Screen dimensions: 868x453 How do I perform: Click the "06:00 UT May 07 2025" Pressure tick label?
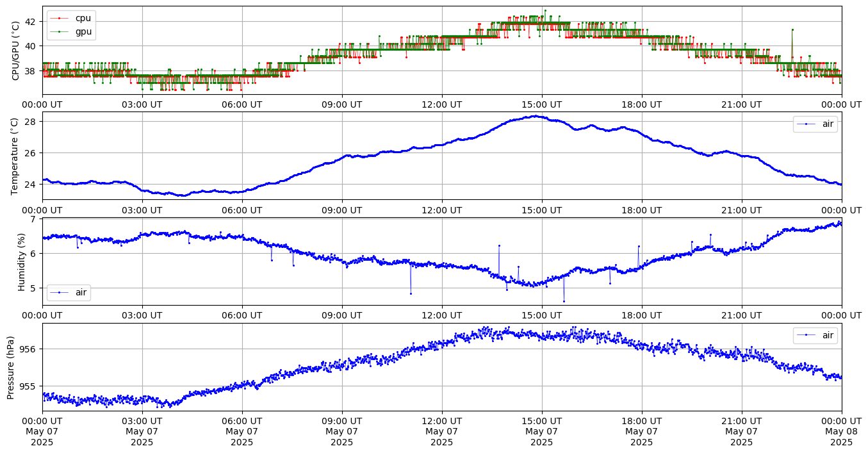pos(242,432)
